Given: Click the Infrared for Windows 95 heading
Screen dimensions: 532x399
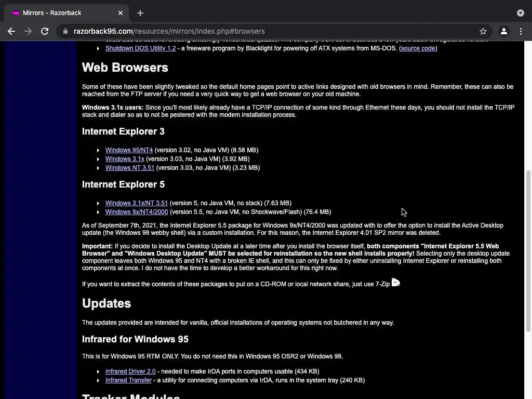Looking at the screenshot, I should [135, 339].
